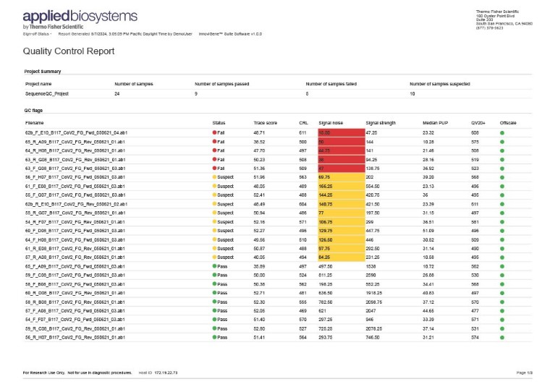
Task: Click the Median PUP column header
Action: [435, 123]
